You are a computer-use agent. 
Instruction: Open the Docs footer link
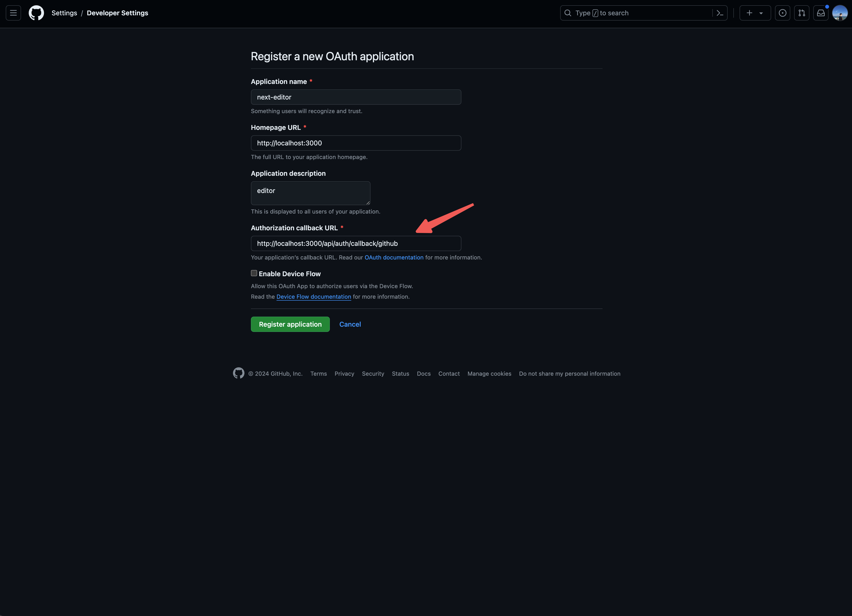coord(424,374)
